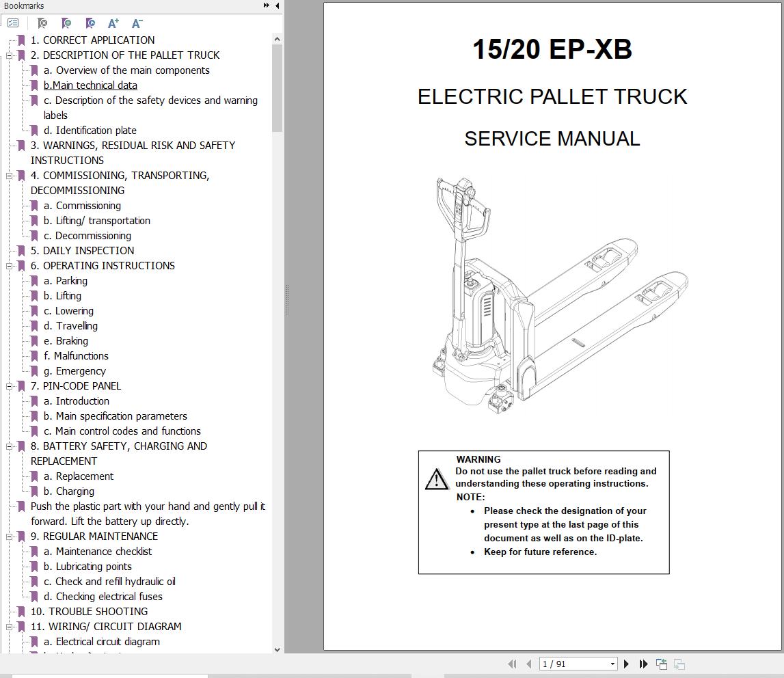
Task: Open the bookmark options menu icon
Action: (12, 23)
